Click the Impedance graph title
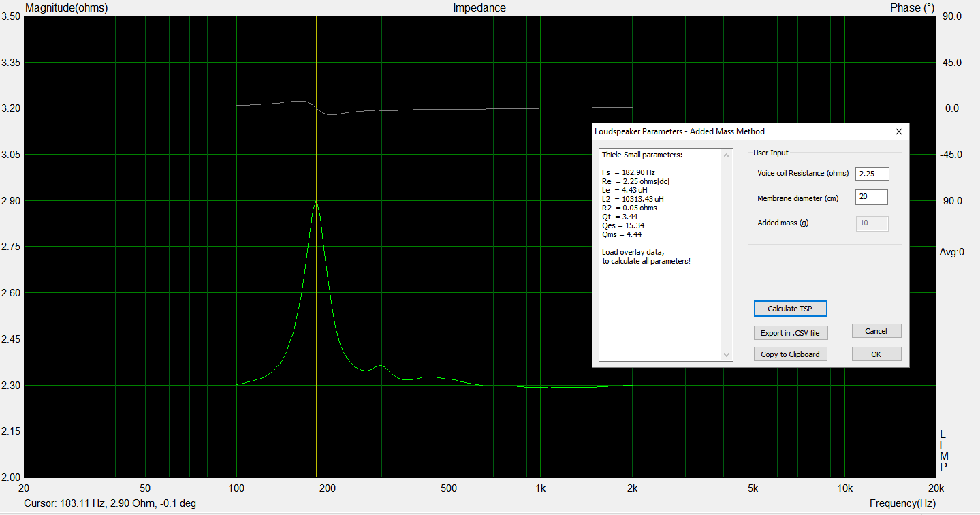The width and height of the screenshot is (980, 515). (479, 8)
